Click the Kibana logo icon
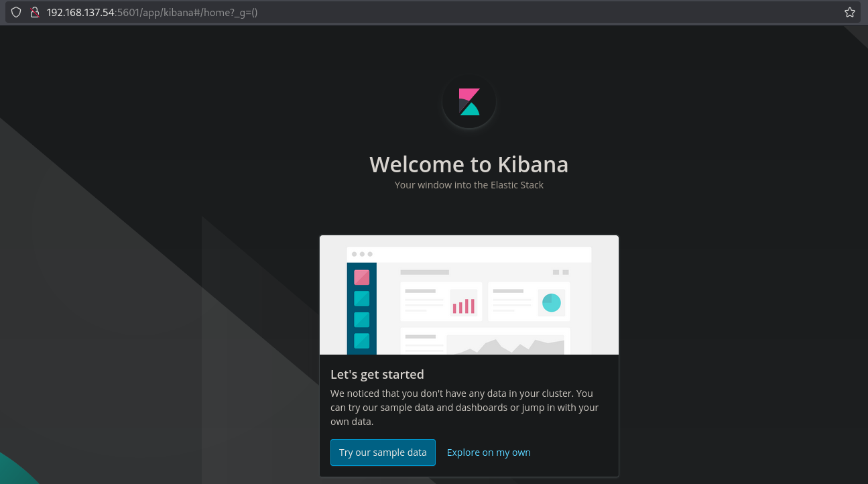 [x=469, y=102]
